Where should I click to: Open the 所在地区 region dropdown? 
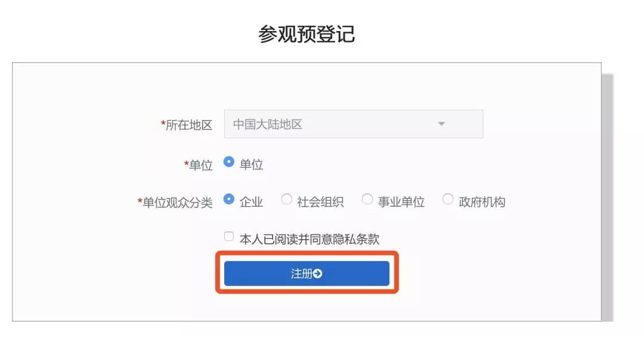point(353,124)
